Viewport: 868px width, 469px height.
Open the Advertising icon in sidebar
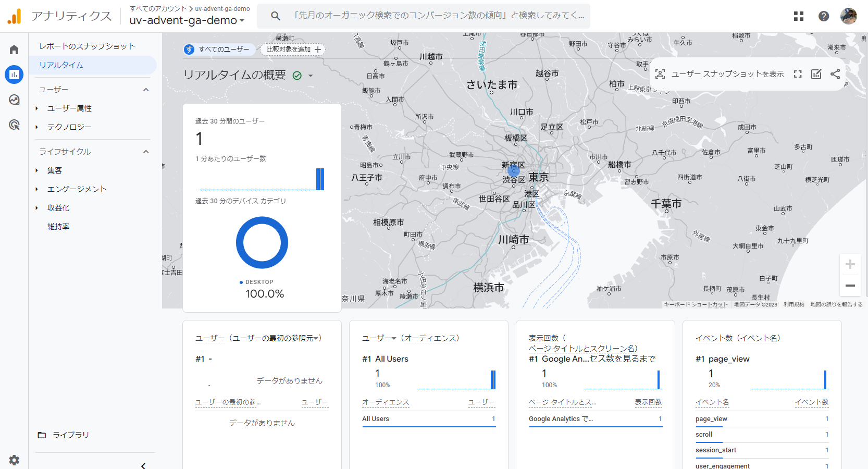[x=14, y=125]
